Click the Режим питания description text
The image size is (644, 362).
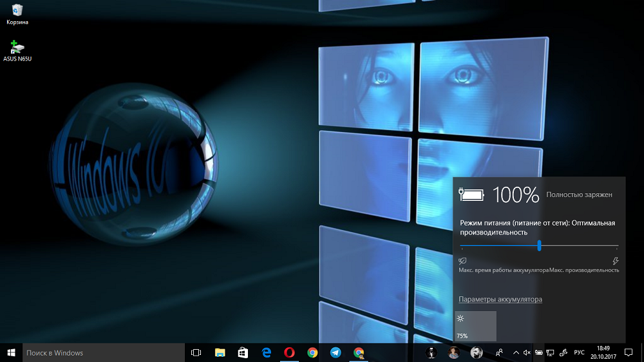538,227
